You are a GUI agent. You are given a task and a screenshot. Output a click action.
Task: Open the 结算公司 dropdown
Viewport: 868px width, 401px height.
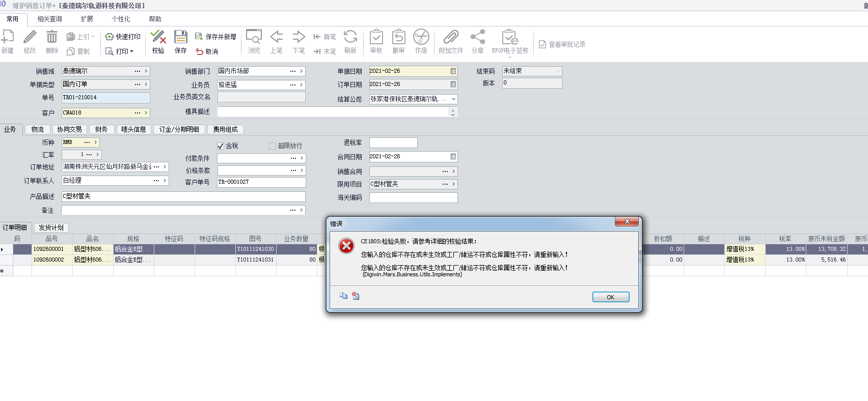coord(453,99)
